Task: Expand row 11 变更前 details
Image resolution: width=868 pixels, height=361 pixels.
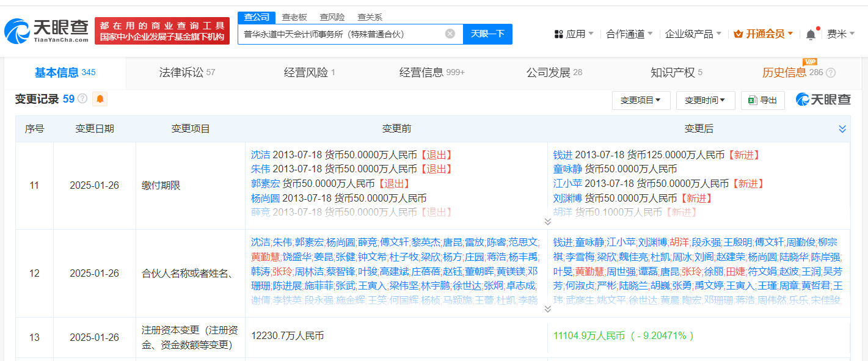Action: point(547,222)
